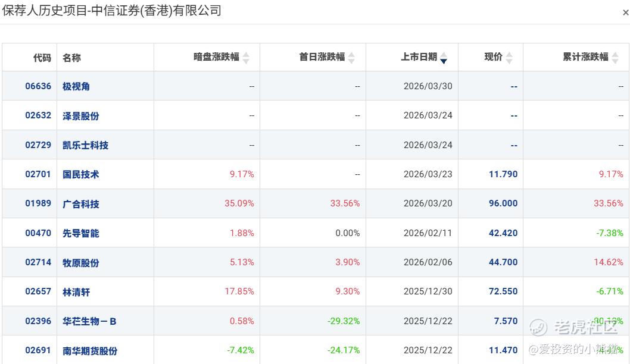Open stock 国民技术
This screenshot has width=630, height=364.
(81, 175)
